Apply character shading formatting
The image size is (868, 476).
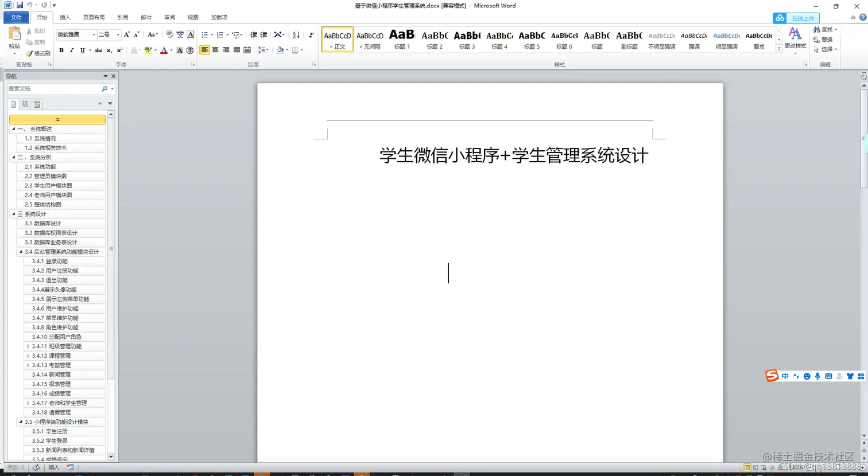[180, 50]
